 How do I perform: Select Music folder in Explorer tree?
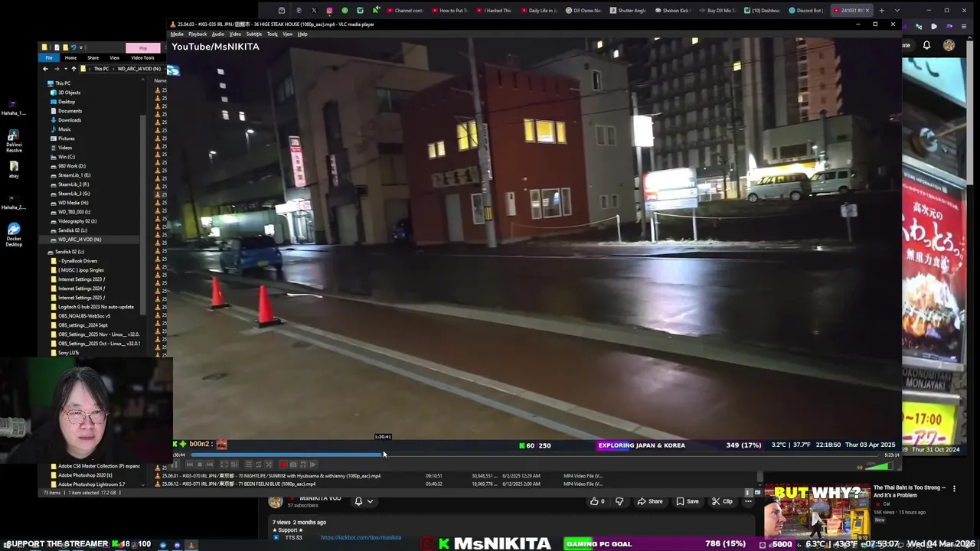(x=64, y=129)
